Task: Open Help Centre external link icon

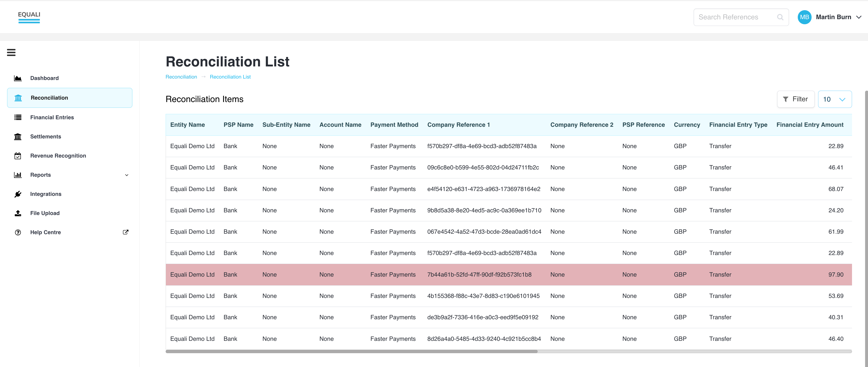Action: coord(125,232)
